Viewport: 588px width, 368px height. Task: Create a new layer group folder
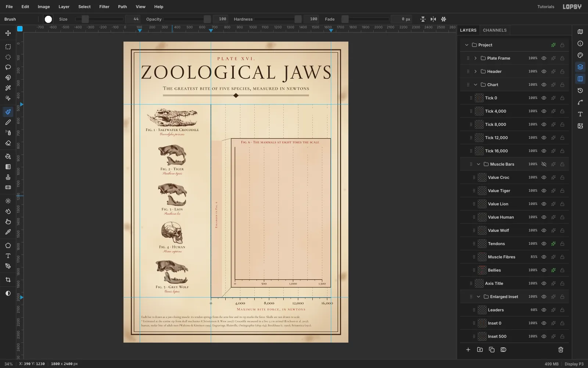[480, 350]
